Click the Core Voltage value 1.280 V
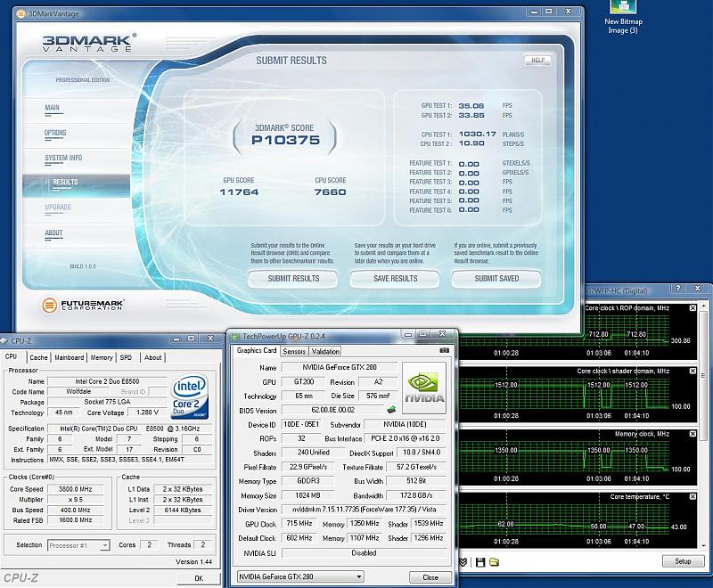This screenshot has height=588, width=713. [147, 412]
